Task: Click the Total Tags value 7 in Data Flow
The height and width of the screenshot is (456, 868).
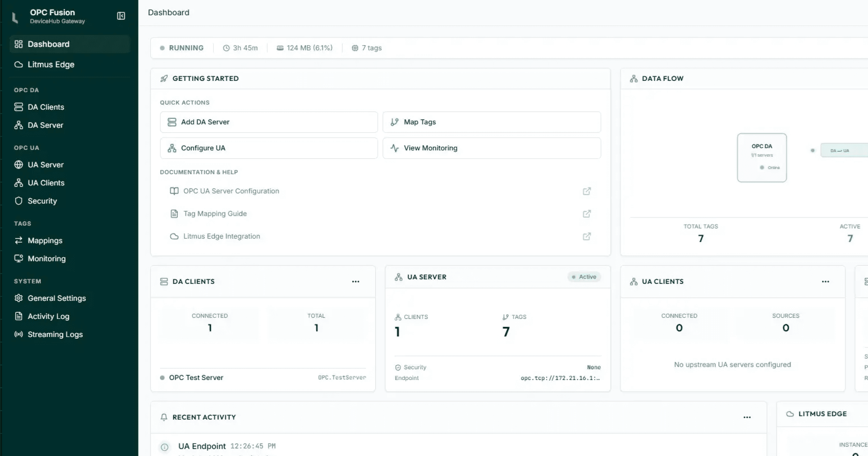Action: pos(701,238)
